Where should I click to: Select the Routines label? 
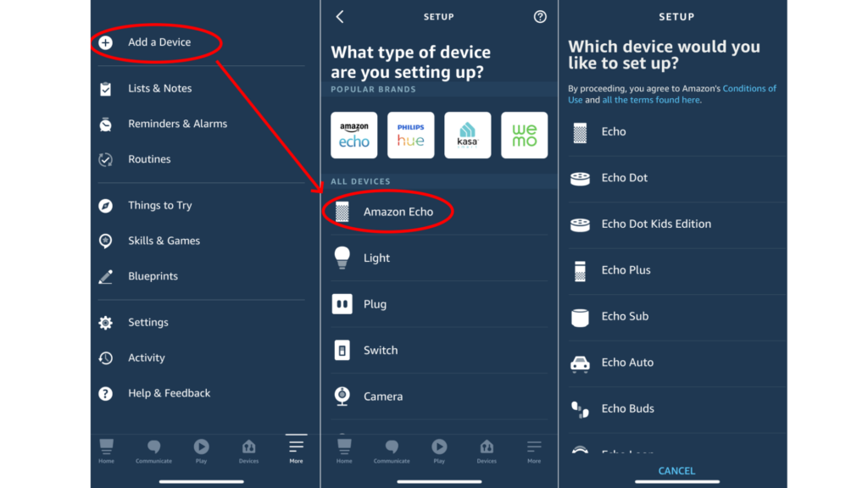[x=149, y=159]
